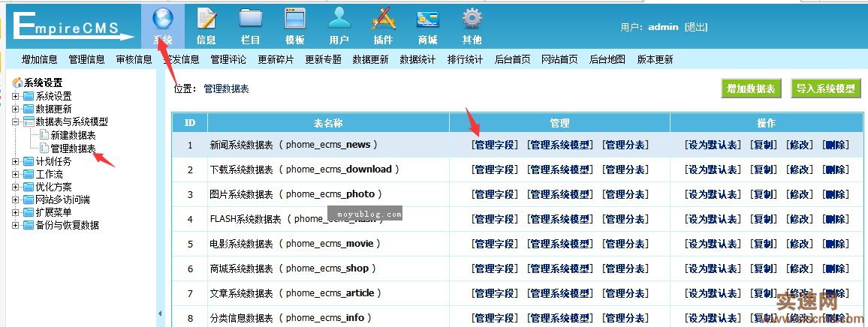Viewport: 868px width, 327px height.
Task: Click the EmpireCMS logo
Action: 73,26
